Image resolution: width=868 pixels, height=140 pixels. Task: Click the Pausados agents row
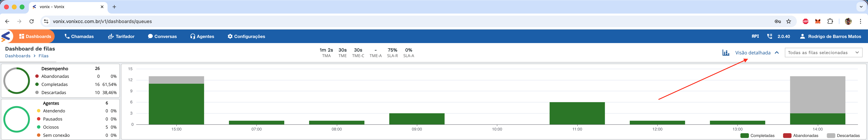pos(77,119)
